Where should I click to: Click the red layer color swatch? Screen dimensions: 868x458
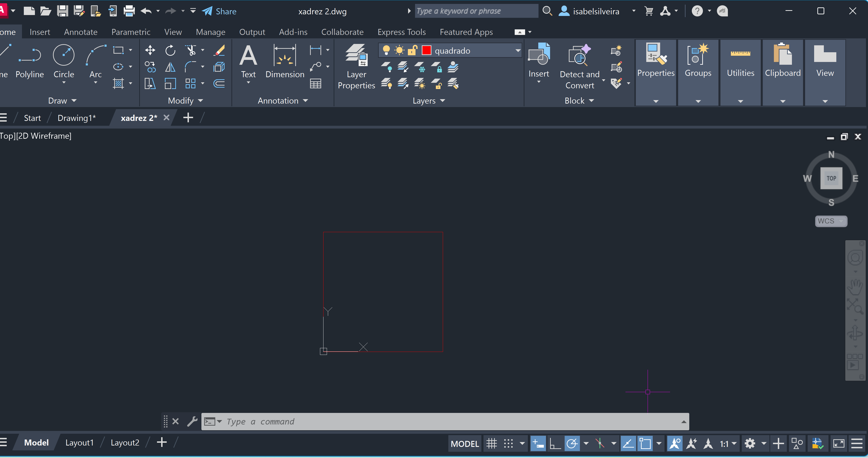(x=427, y=51)
